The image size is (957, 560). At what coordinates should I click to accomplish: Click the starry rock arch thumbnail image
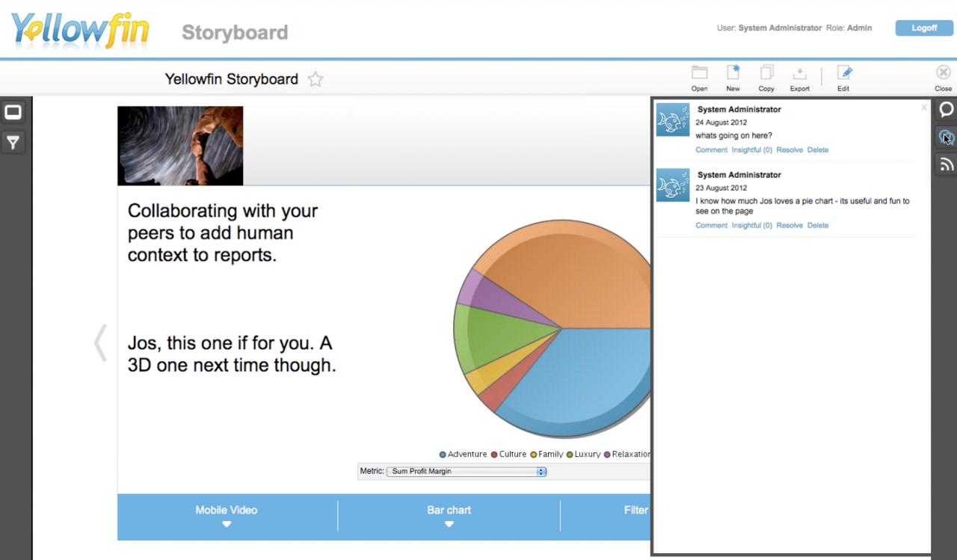pyautogui.click(x=180, y=146)
